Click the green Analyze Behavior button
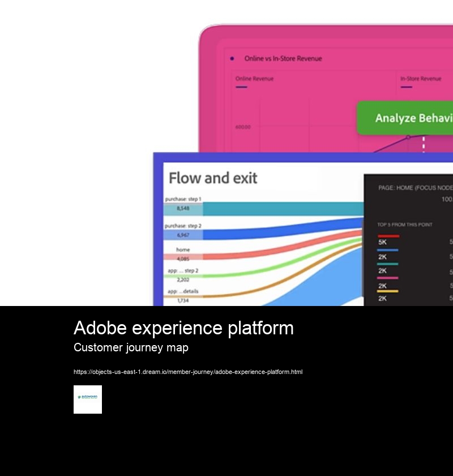This screenshot has height=476, width=453. pyautogui.click(x=405, y=118)
